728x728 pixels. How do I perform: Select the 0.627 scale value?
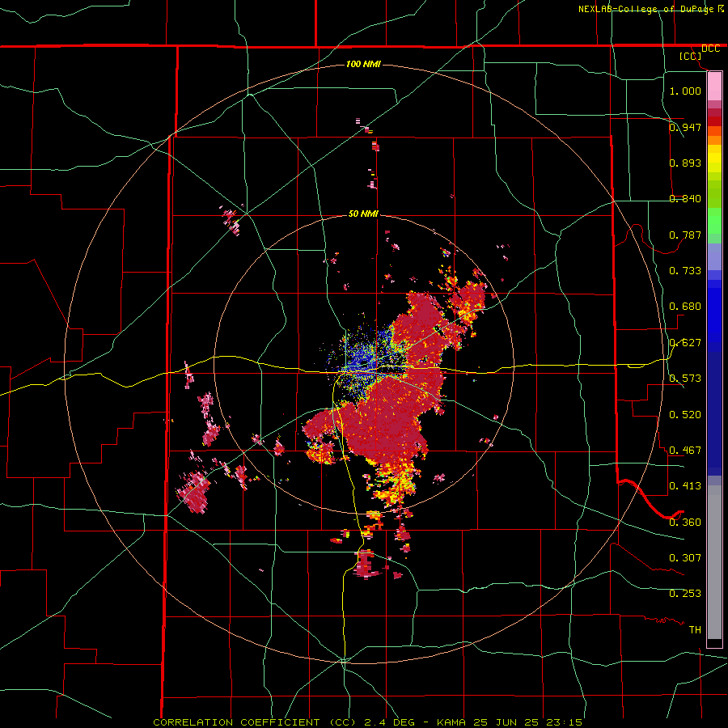(x=685, y=343)
